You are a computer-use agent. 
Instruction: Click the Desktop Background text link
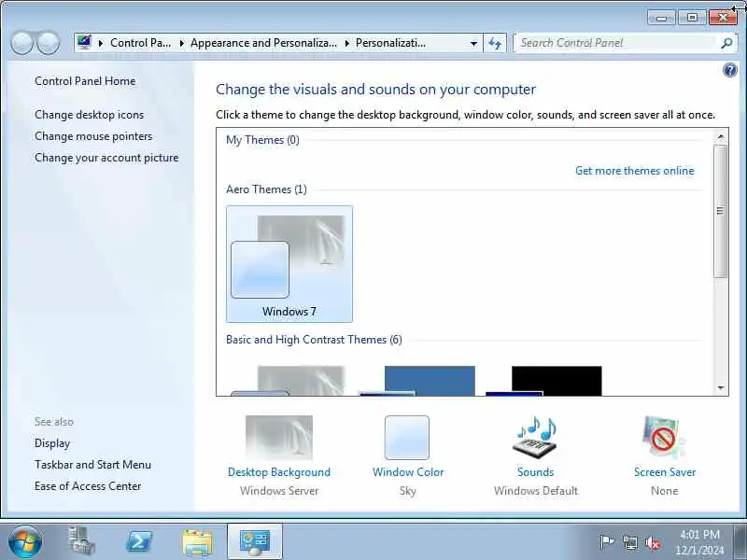pyautogui.click(x=279, y=472)
